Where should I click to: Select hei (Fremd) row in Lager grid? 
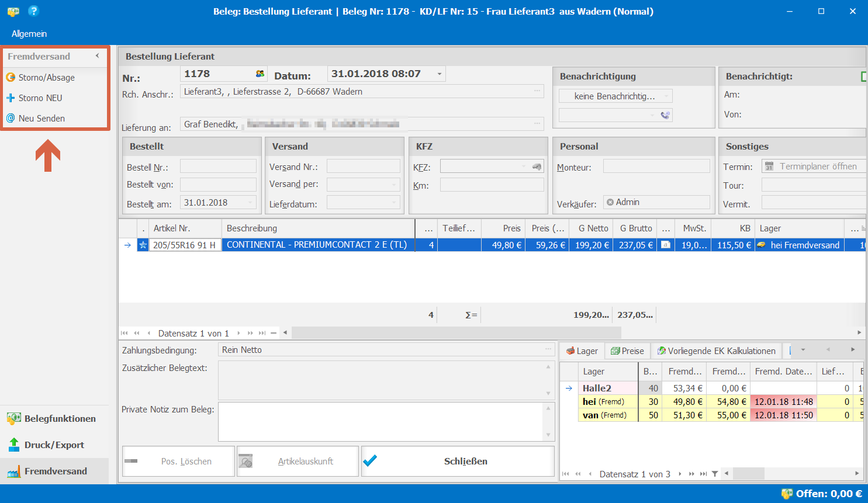click(x=711, y=401)
